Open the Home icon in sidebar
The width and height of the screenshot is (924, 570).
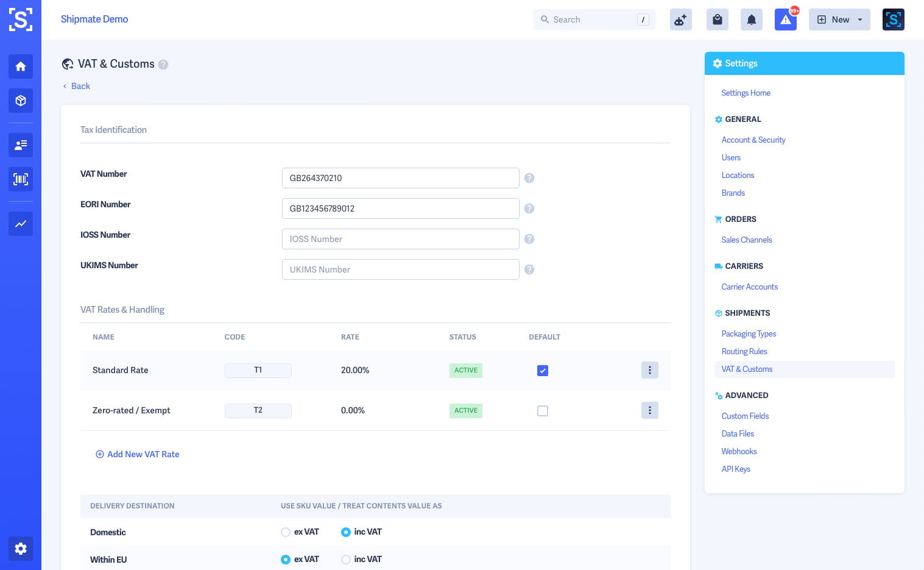coord(21,66)
